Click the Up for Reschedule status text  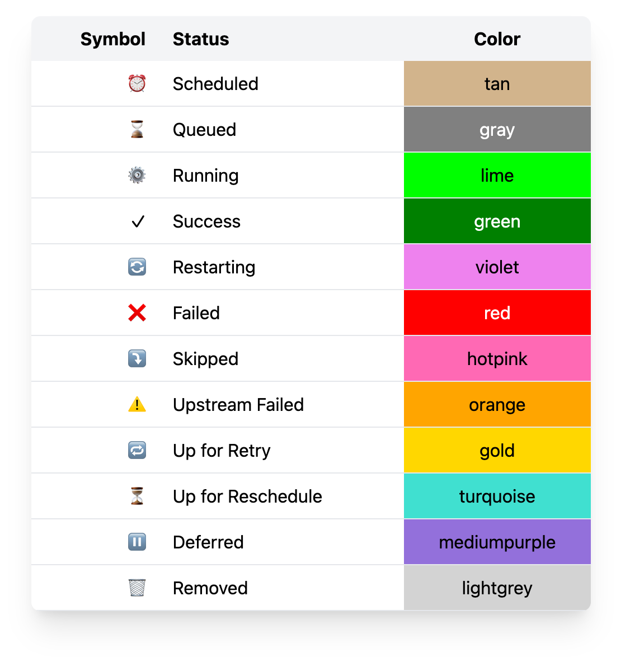tap(247, 496)
